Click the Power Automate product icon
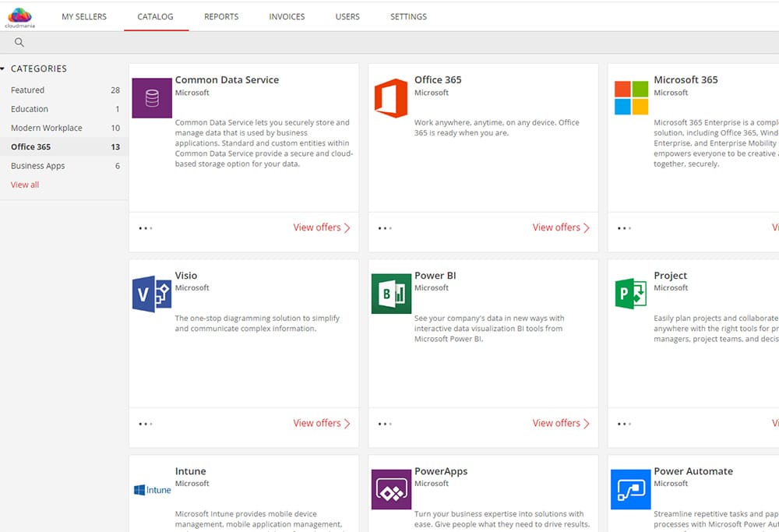Screen dimensions: 779x532 click(631, 489)
